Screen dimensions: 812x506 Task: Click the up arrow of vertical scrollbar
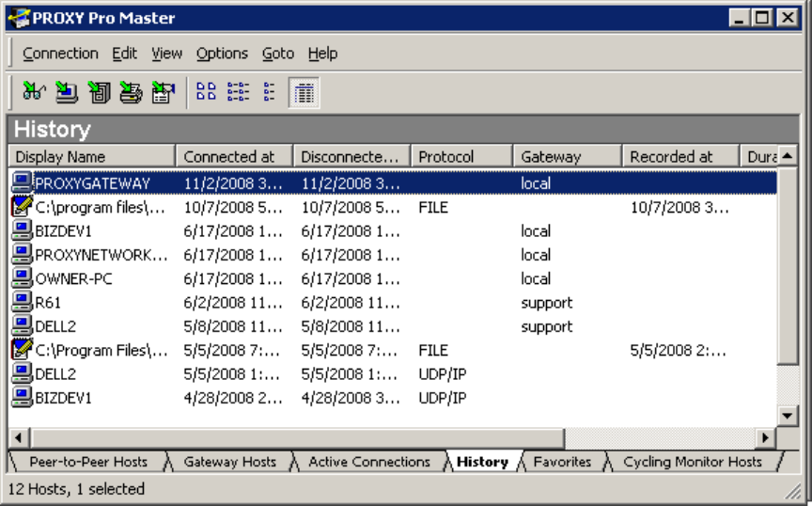click(788, 156)
